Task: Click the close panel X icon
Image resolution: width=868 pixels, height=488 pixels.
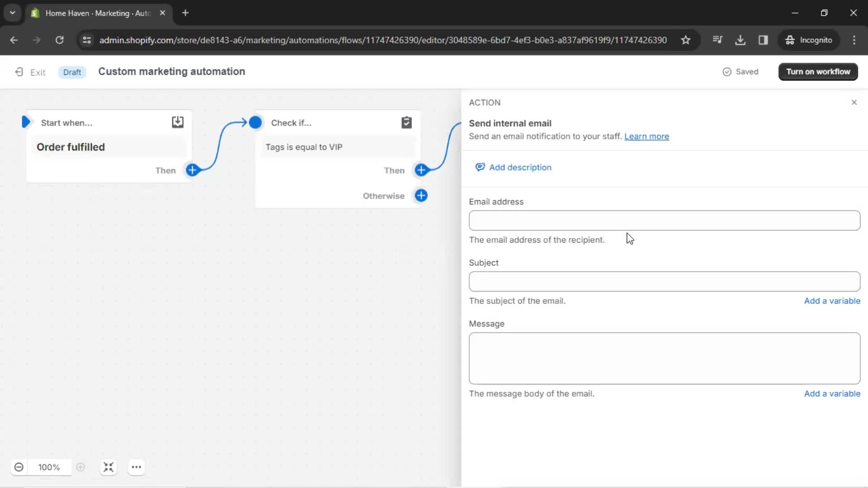Action: coord(854,103)
